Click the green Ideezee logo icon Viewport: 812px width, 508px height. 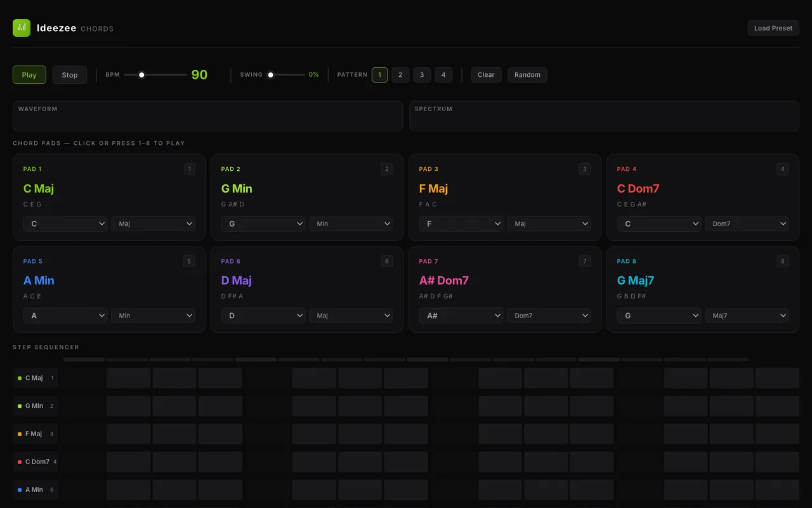(x=22, y=28)
